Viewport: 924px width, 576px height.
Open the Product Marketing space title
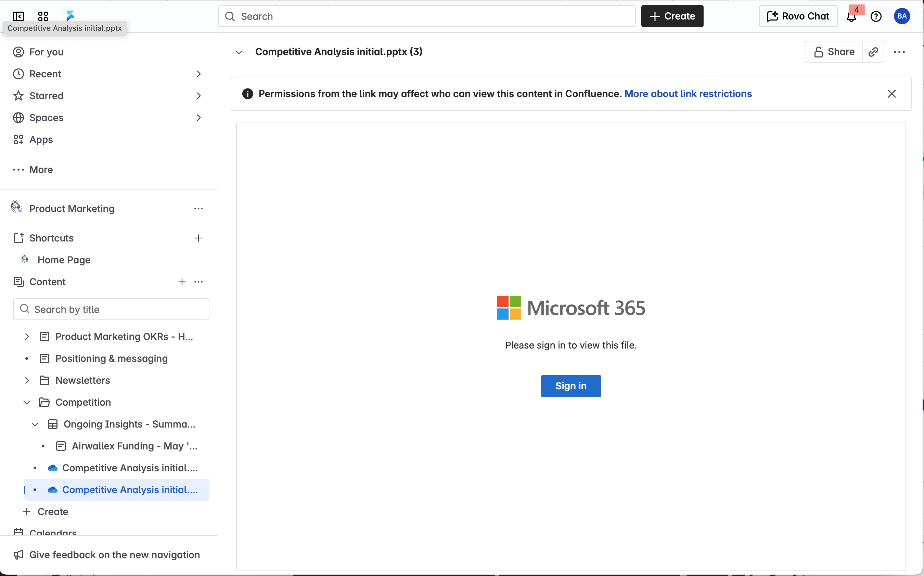coord(72,209)
